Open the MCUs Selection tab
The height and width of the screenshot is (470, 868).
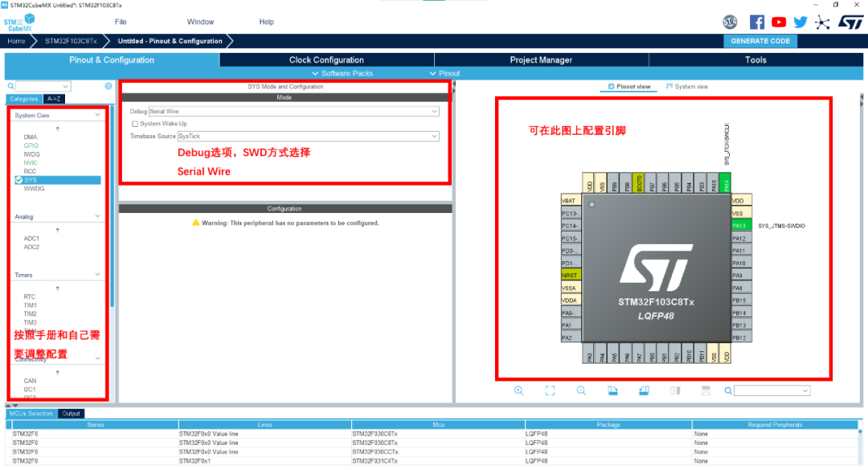click(31, 414)
